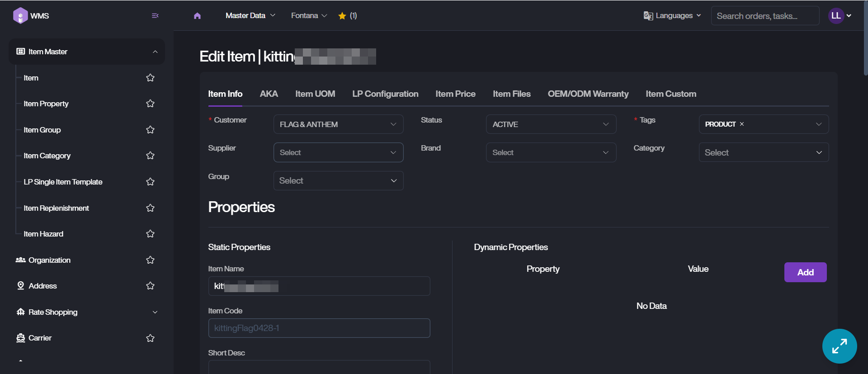Click the expand arrows floating button

point(839,346)
